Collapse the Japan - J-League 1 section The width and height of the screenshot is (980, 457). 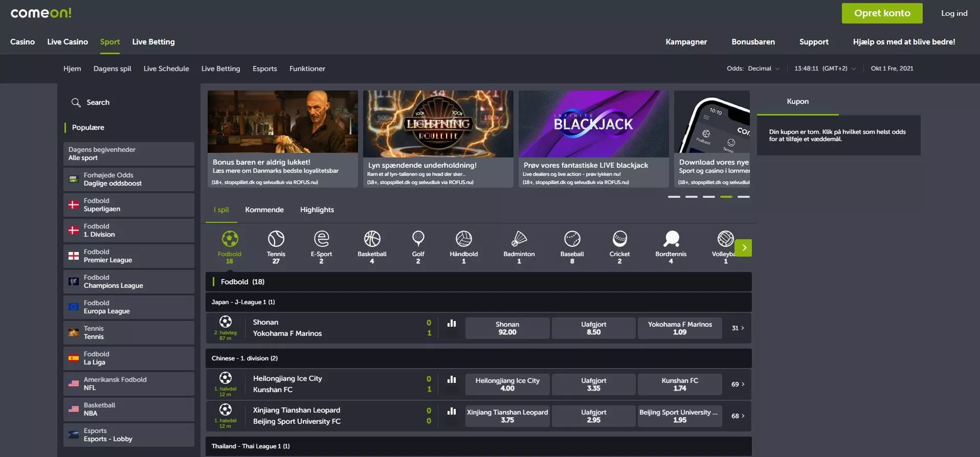coord(479,302)
